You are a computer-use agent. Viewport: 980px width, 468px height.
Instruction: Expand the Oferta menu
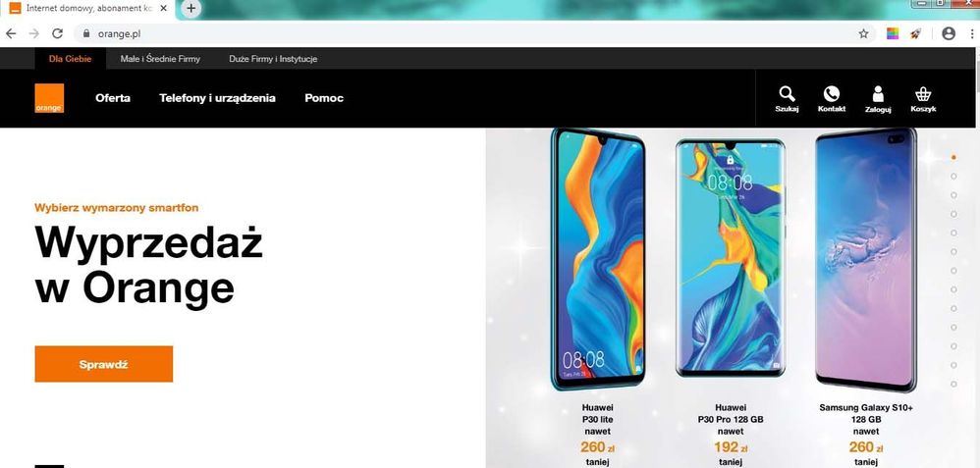(x=113, y=98)
